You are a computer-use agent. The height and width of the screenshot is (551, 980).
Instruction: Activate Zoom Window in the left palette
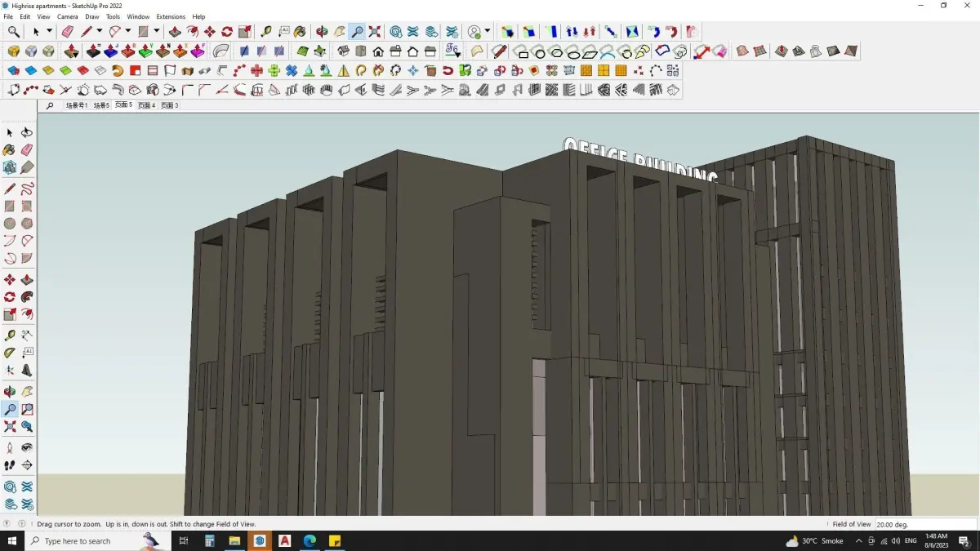(27, 409)
